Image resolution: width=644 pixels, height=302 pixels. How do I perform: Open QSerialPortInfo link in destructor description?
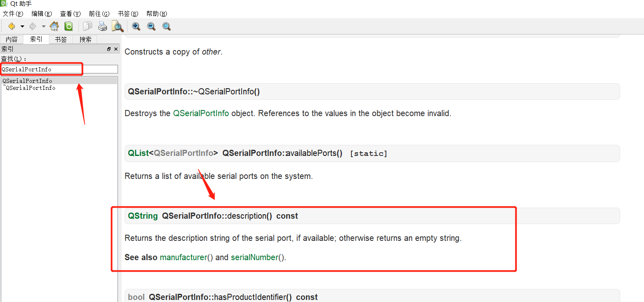(x=201, y=113)
